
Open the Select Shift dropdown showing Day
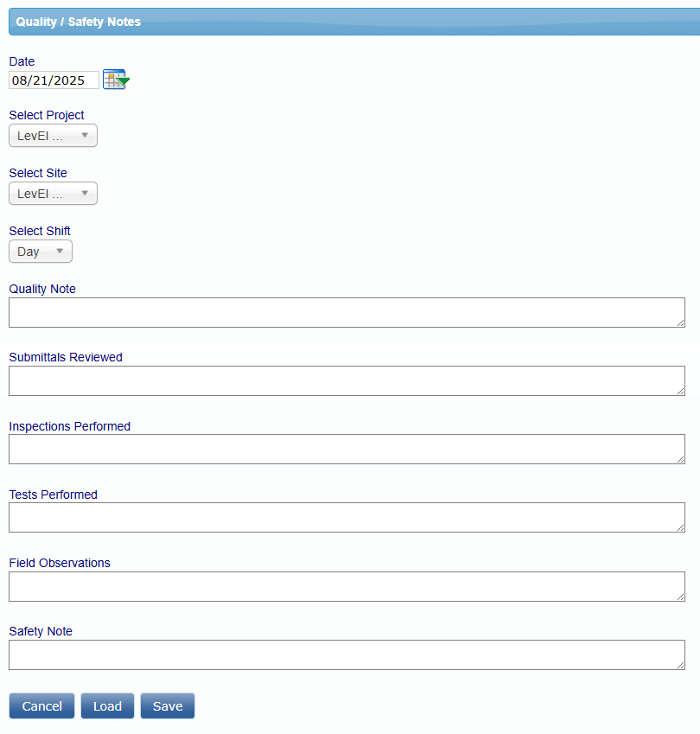[x=41, y=252]
